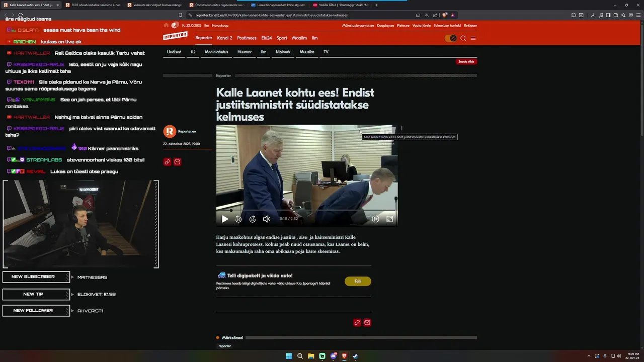Toggle the dark mode switch on Reporter
Image resolution: width=644 pixels, height=362 pixels.
tap(450, 38)
